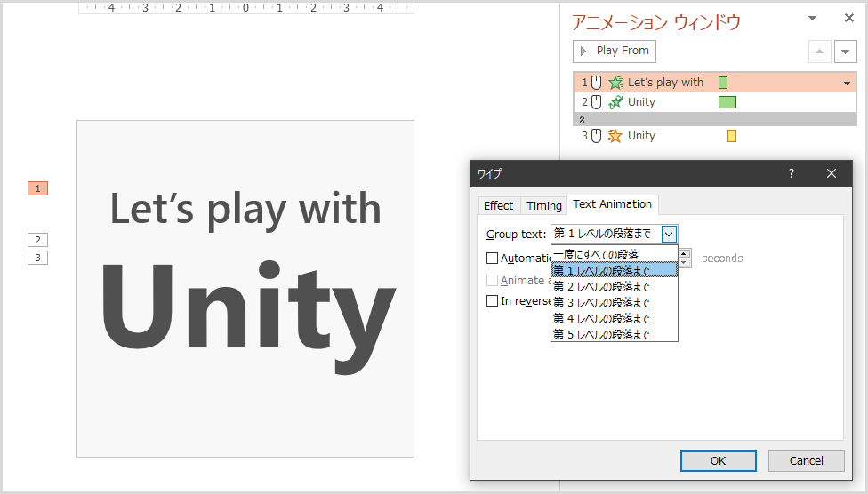Screen dimensions: 868x494
Task: Click the mouse trigger icon in row 2
Action: [x=596, y=102]
